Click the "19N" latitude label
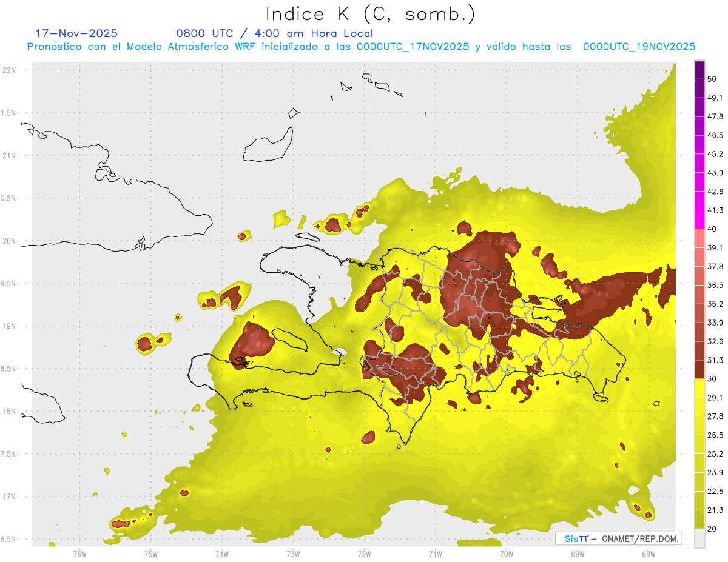This screenshot has width=728, height=562. pyautogui.click(x=10, y=326)
